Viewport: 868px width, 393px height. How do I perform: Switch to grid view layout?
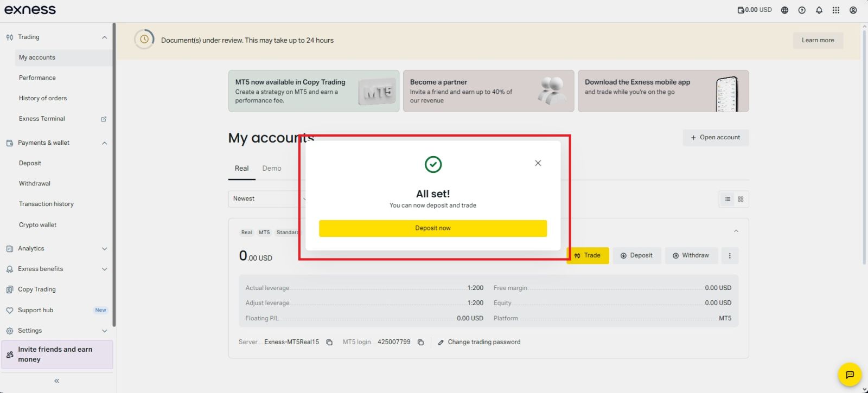(741, 199)
